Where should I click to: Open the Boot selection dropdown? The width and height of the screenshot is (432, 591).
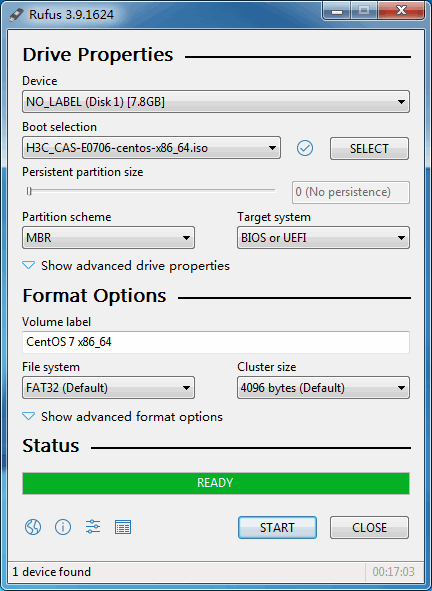pyautogui.click(x=151, y=148)
